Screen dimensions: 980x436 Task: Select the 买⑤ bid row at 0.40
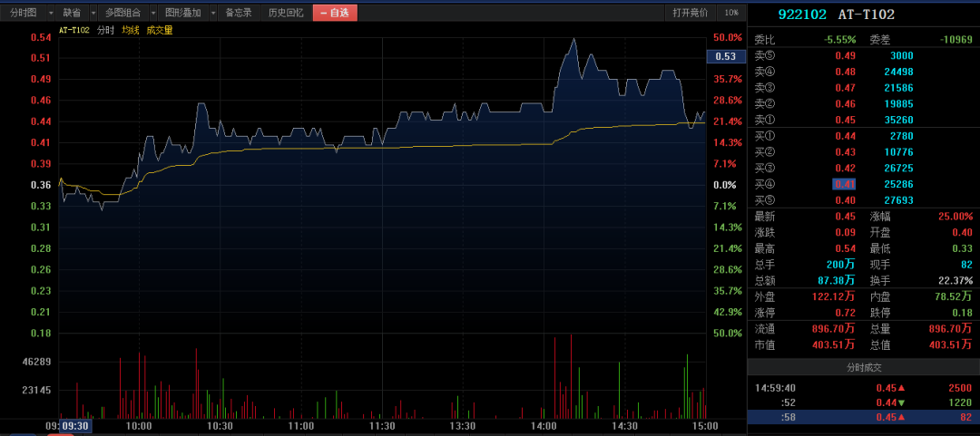pos(863,200)
